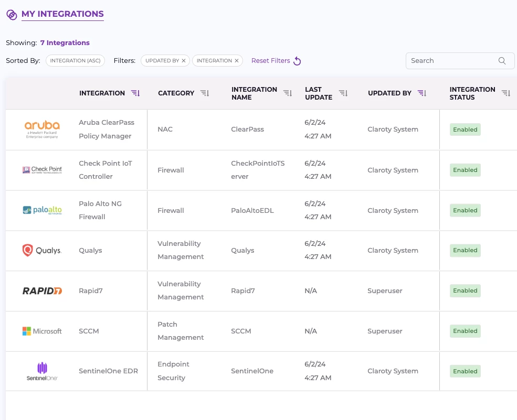Click the Reset Filters link
This screenshot has width=517, height=420.
click(x=270, y=61)
